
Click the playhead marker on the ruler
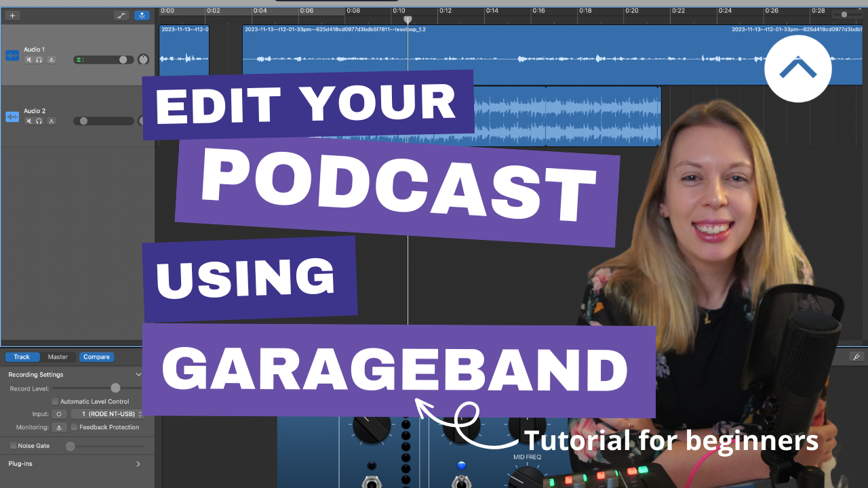point(408,20)
